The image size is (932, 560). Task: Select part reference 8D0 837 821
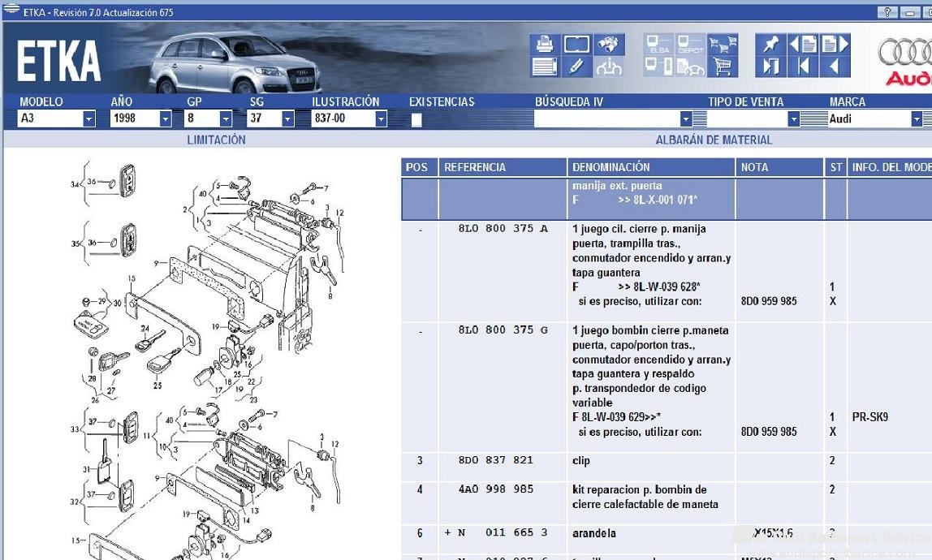click(496, 460)
